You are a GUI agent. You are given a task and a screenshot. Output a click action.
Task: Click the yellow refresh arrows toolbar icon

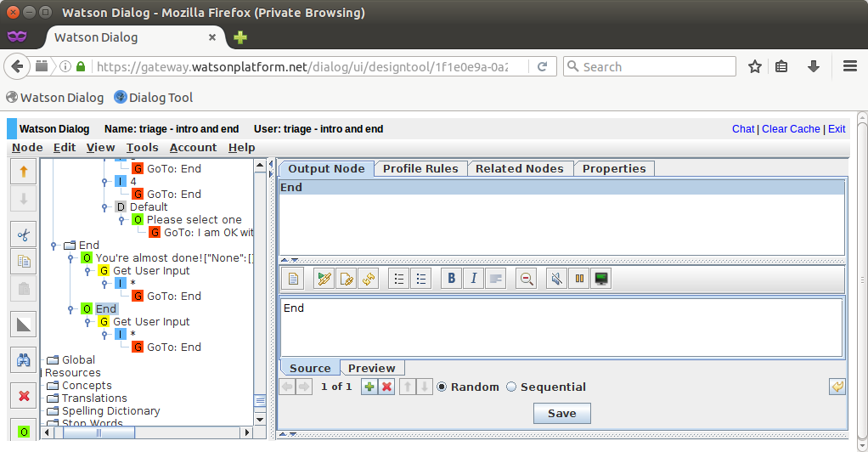(x=369, y=279)
